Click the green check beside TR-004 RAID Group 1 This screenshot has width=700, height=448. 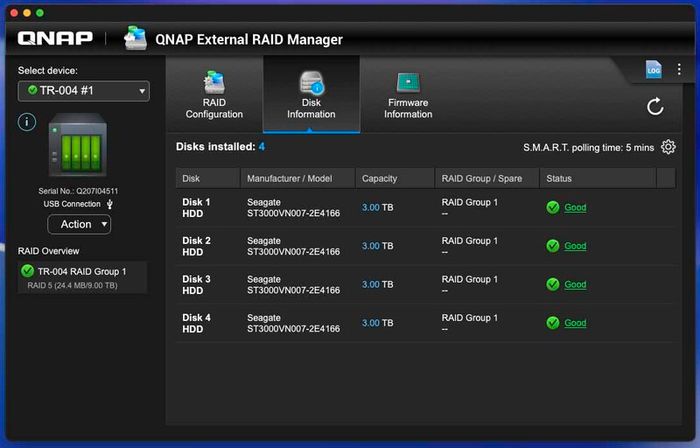[27, 271]
